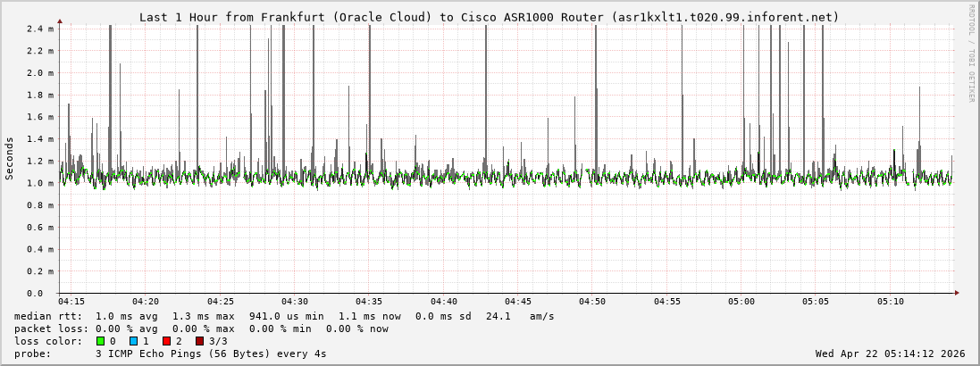
Task: Click the dark red 3/3 loss swatch
Action: click(199, 341)
